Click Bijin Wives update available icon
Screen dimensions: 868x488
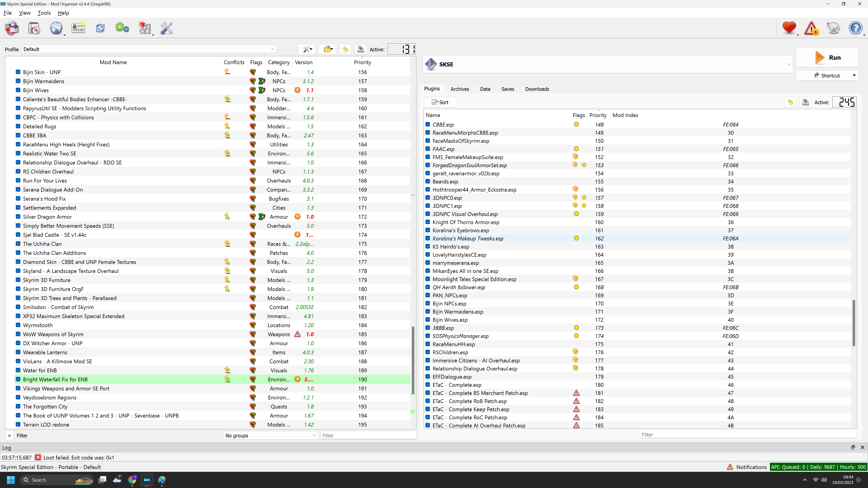[297, 90]
